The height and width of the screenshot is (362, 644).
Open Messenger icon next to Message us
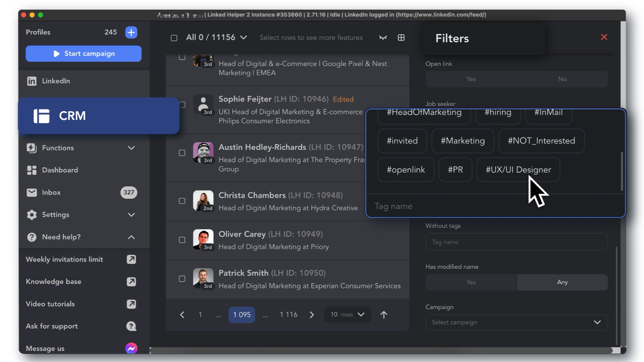point(131,349)
